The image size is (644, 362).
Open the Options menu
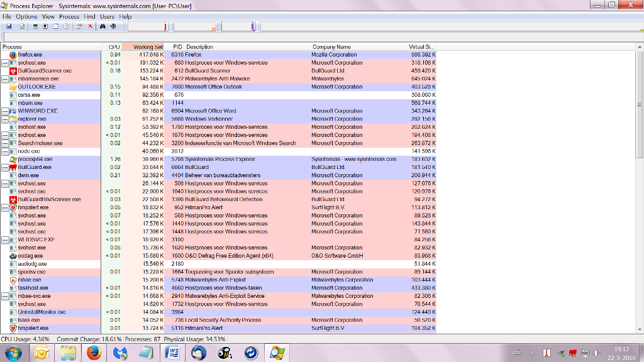click(x=26, y=16)
